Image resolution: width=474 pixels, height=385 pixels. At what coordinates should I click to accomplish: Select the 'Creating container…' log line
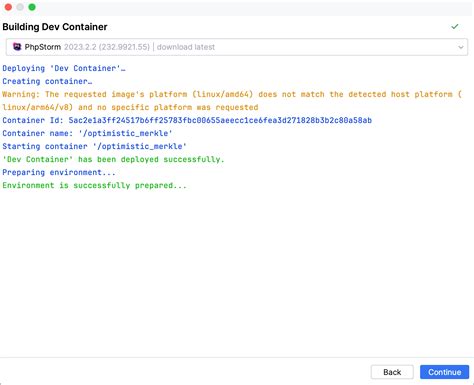tap(47, 81)
